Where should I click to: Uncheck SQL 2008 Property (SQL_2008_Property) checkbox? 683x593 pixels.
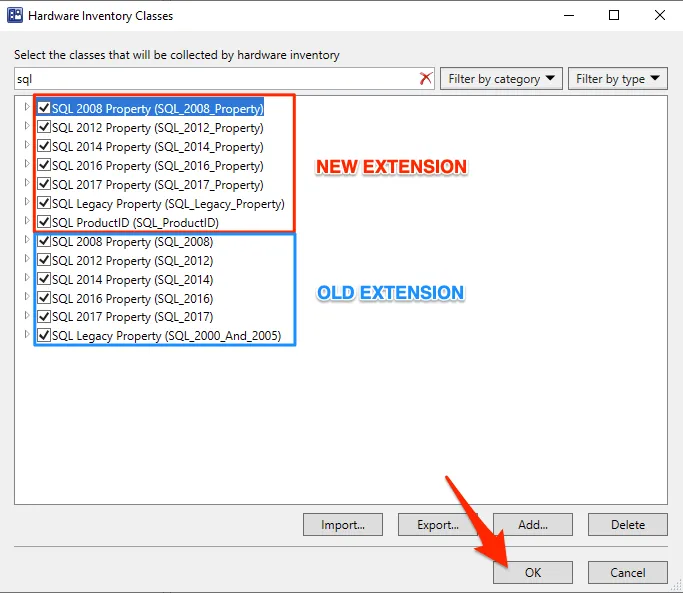(44, 108)
